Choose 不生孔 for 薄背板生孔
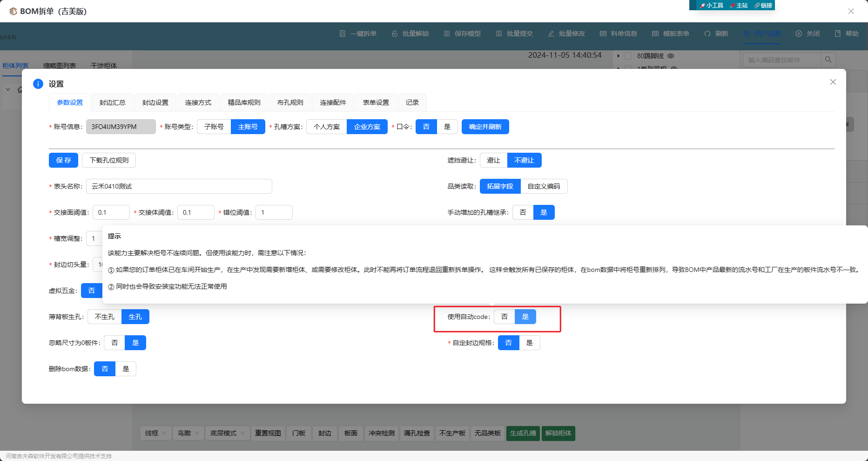The width and height of the screenshot is (868, 461). (x=105, y=317)
